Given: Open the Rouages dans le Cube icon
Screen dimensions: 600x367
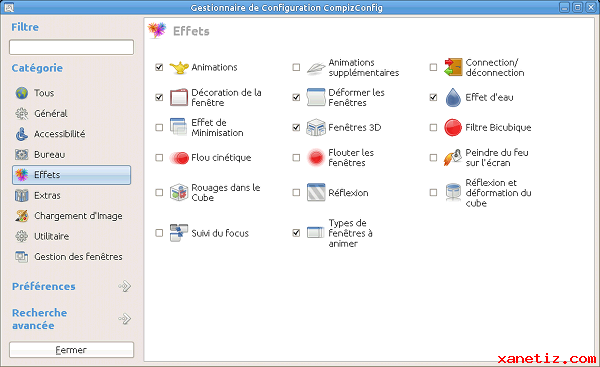Looking at the screenshot, I should coord(179,192).
